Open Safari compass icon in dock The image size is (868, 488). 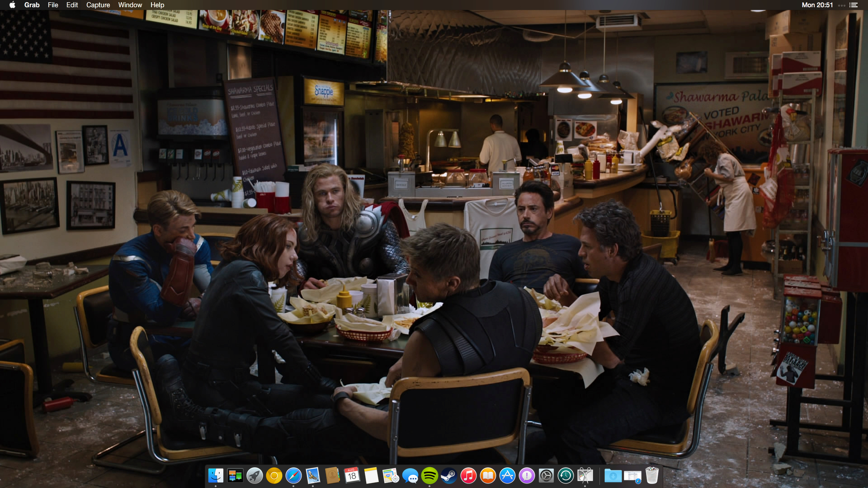pyautogui.click(x=293, y=475)
